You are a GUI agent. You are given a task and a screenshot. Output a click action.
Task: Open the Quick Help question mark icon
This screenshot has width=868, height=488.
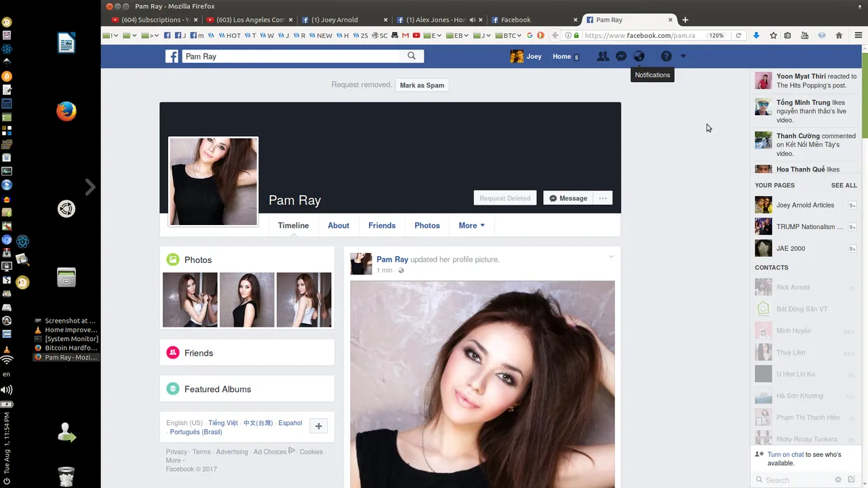667,56
